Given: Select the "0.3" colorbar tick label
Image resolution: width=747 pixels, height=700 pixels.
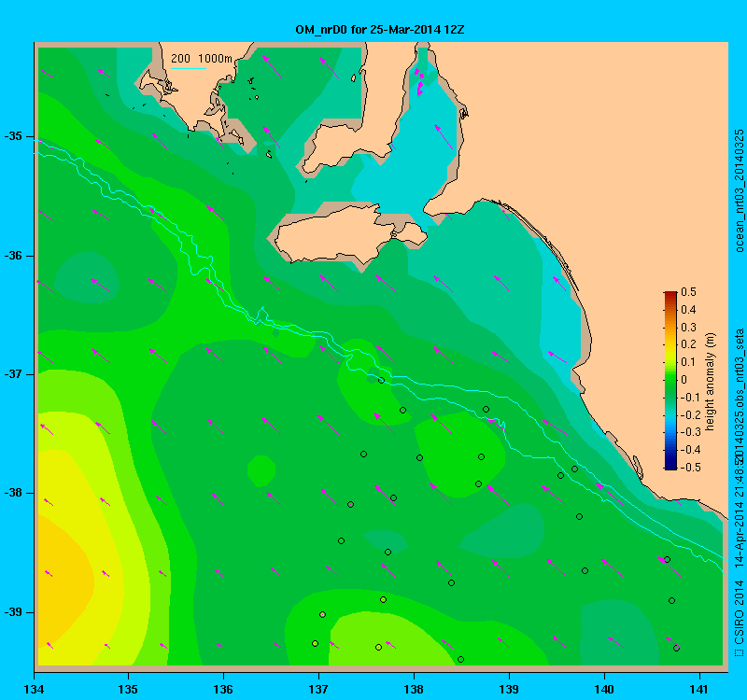Looking at the screenshot, I should 688,328.
